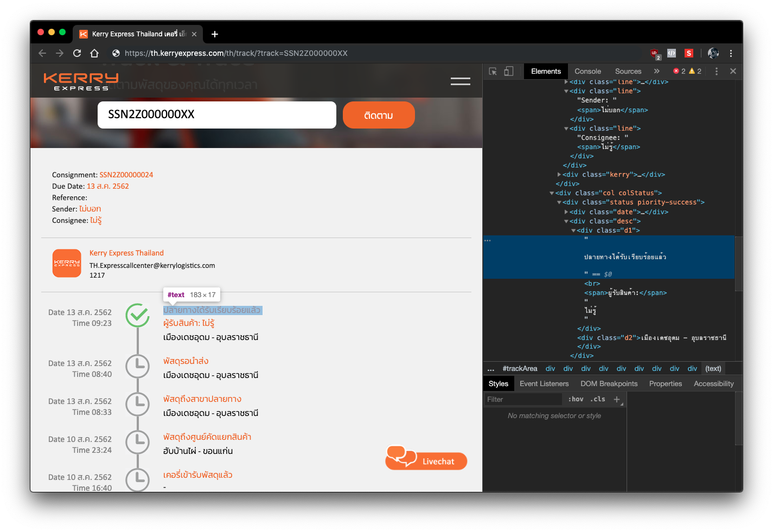
Task: Close the DevTools panel
Action: coord(733,71)
